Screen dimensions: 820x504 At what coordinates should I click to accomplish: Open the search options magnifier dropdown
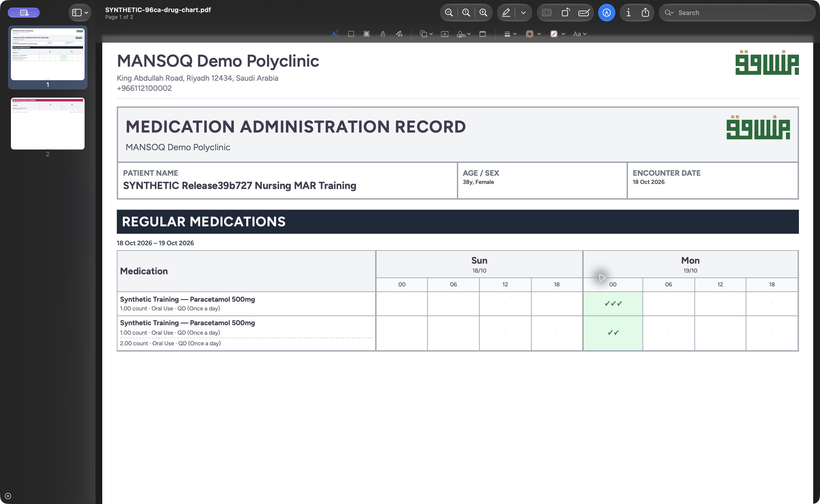[x=669, y=13]
